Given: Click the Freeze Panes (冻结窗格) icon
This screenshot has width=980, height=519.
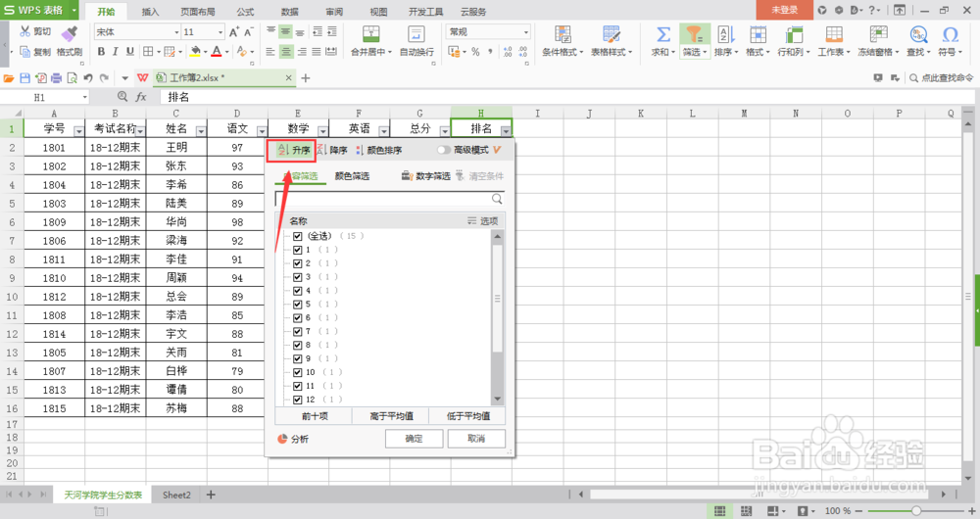Looking at the screenshot, I should pos(878,33).
